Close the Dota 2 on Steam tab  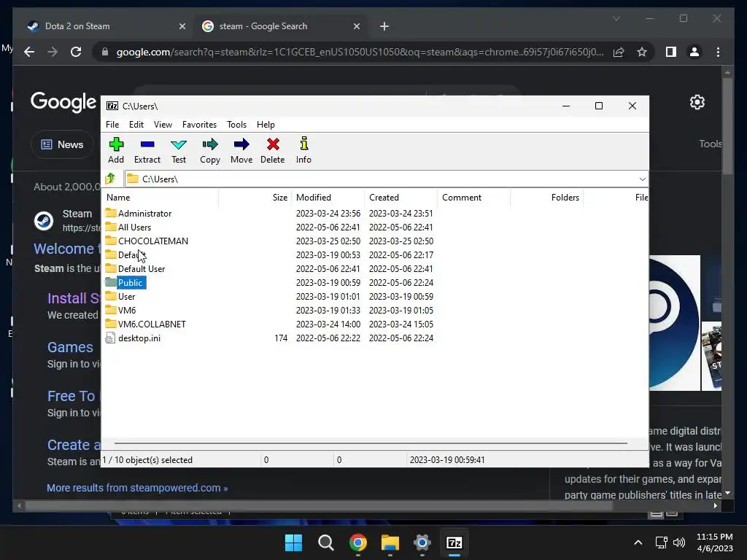coord(182,26)
